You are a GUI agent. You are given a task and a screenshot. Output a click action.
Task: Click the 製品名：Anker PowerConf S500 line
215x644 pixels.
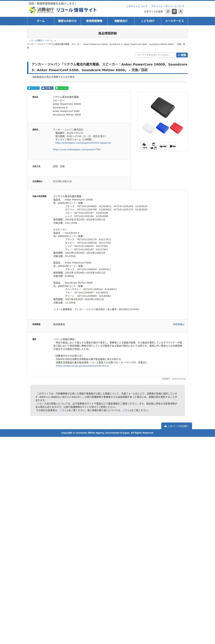[x=72, y=263]
